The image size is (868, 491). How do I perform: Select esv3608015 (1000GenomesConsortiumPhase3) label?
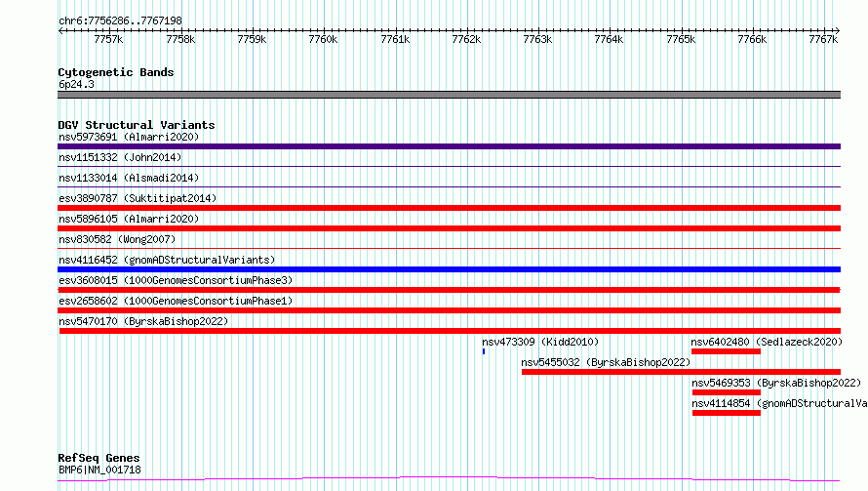pyautogui.click(x=176, y=280)
